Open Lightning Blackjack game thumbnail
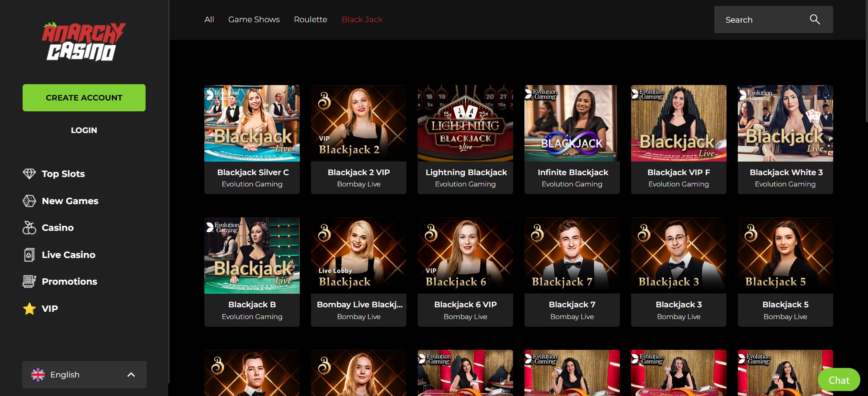 point(465,123)
